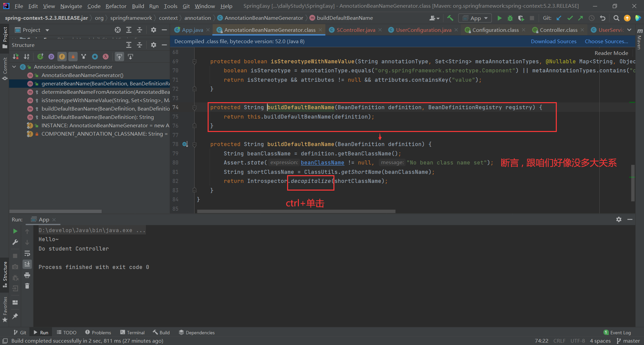The height and width of the screenshot is (345, 644).
Task: Build project with the hammer icon
Action: [x=450, y=18]
